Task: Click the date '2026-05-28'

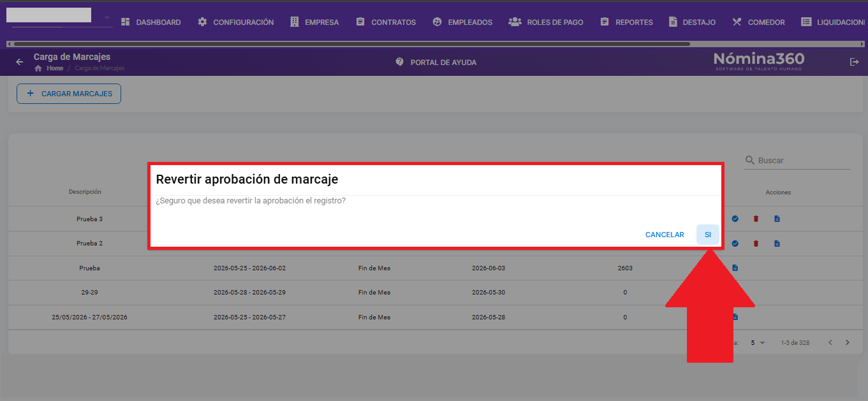Action: (x=489, y=317)
